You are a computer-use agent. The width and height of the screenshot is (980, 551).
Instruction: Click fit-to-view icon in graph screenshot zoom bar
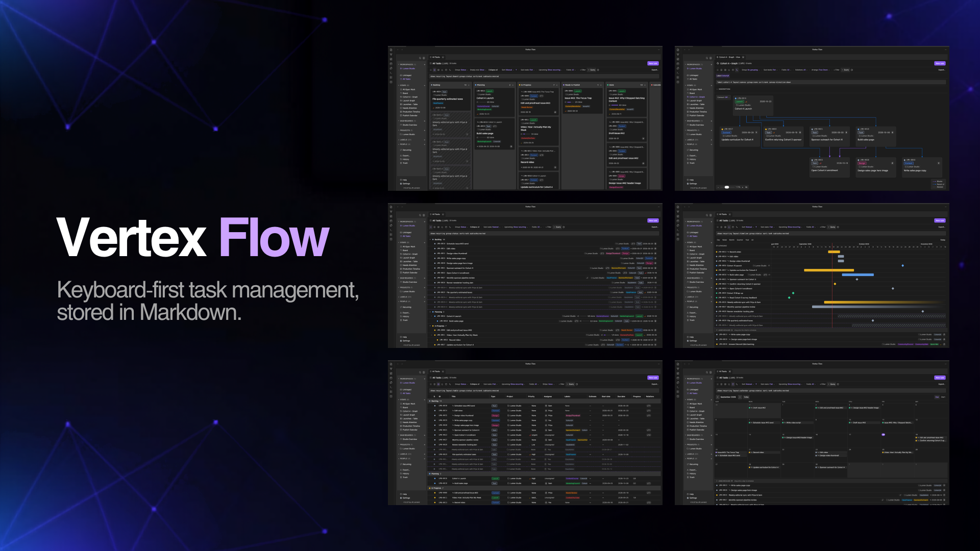point(746,187)
